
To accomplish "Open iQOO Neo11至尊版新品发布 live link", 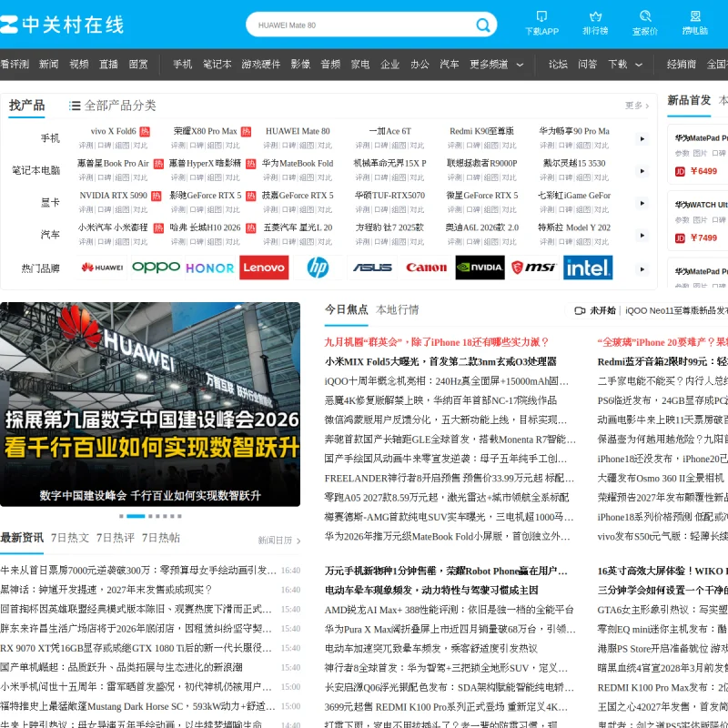I will [x=676, y=310].
